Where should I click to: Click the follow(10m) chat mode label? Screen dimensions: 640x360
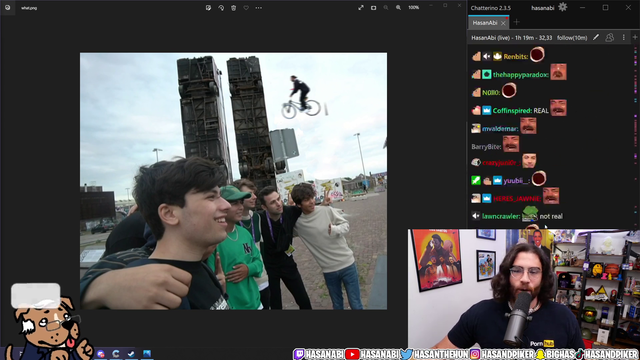(572, 38)
